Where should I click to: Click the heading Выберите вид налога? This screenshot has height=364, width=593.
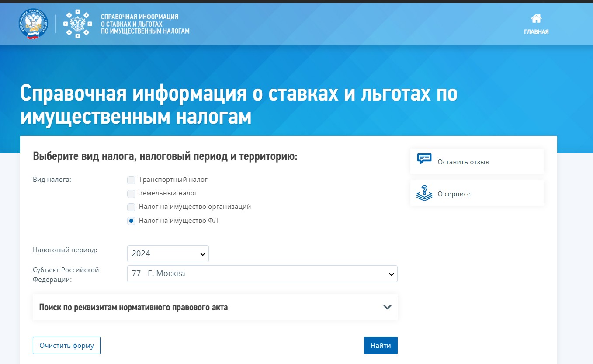pos(165,156)
